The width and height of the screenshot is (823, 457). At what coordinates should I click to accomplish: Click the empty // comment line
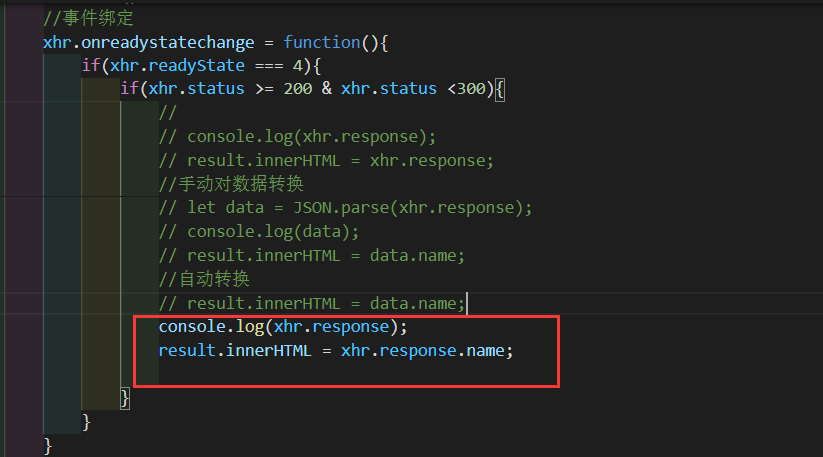pos(168,112)
